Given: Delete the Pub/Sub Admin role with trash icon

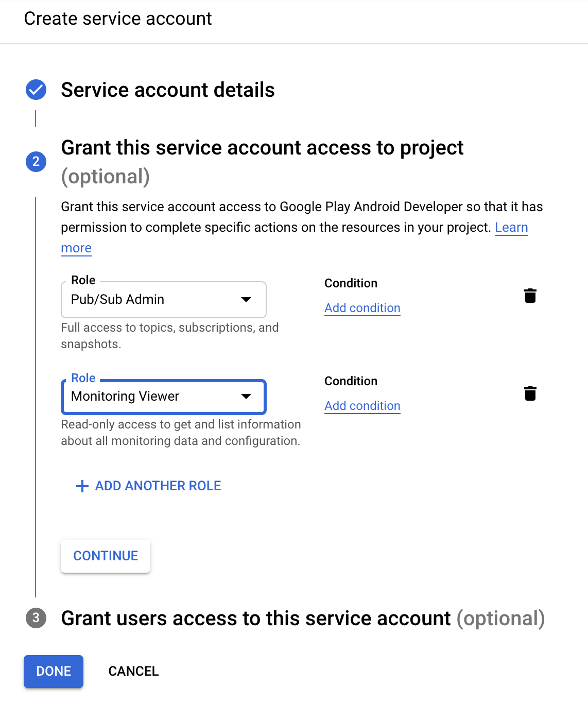Looking at the screenshot, I should click(530, 296).
